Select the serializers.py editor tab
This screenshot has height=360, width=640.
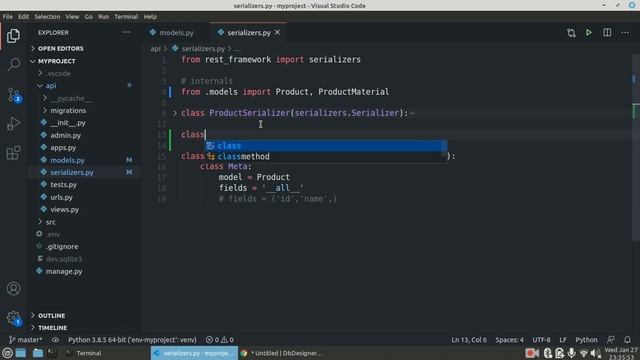(248, 33)
